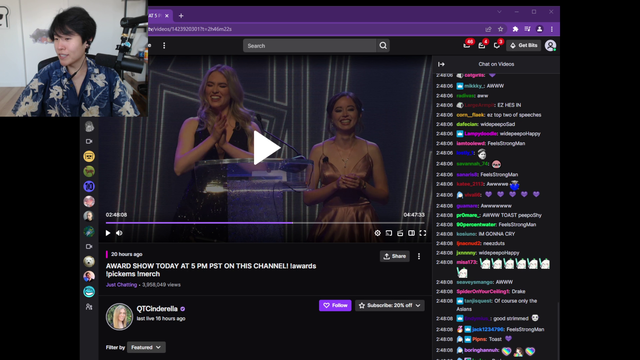Focus the Twitch Search field
The width and height of the screenshot is (640, 360).
(309, 46)
